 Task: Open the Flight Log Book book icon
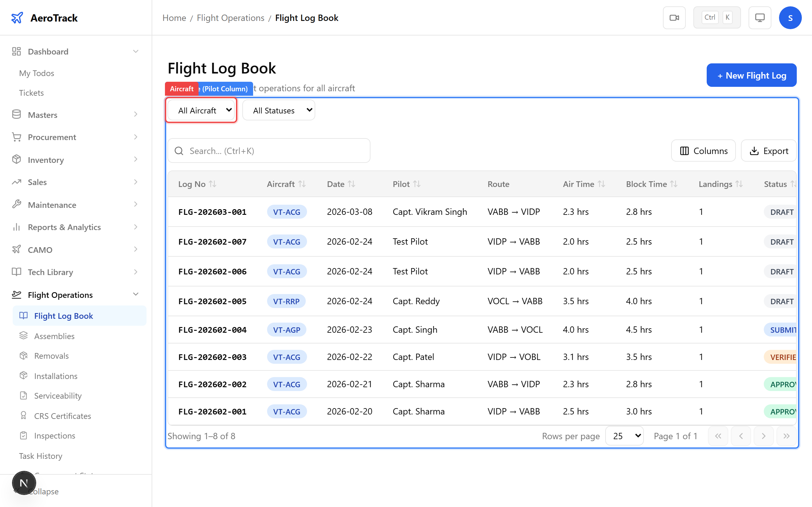[23, 316]
